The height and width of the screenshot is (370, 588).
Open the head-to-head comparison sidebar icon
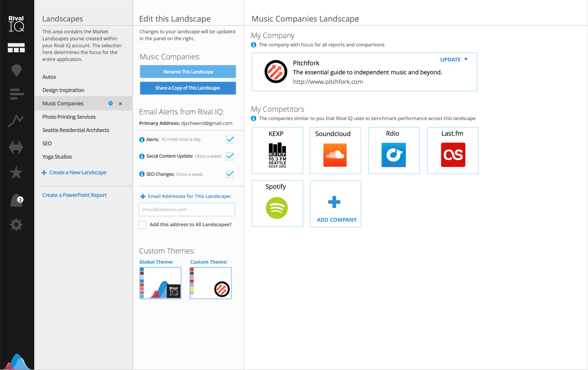click(16, 147)
